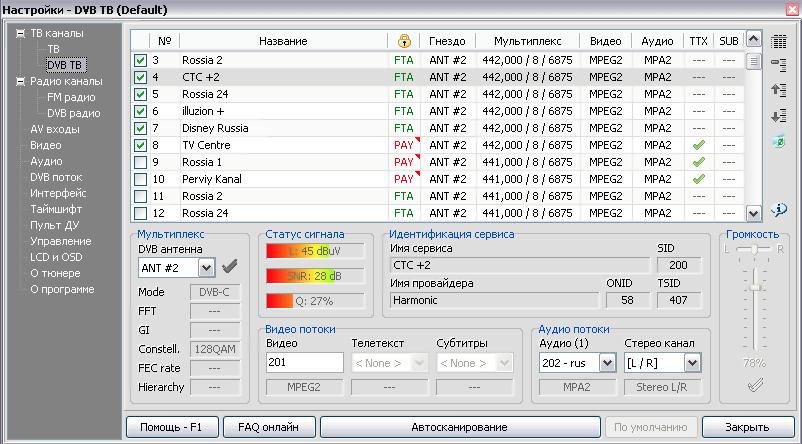Click the video stream field showing 201
The width and height of the screenshot is (802, 444).
pos(304,363)
